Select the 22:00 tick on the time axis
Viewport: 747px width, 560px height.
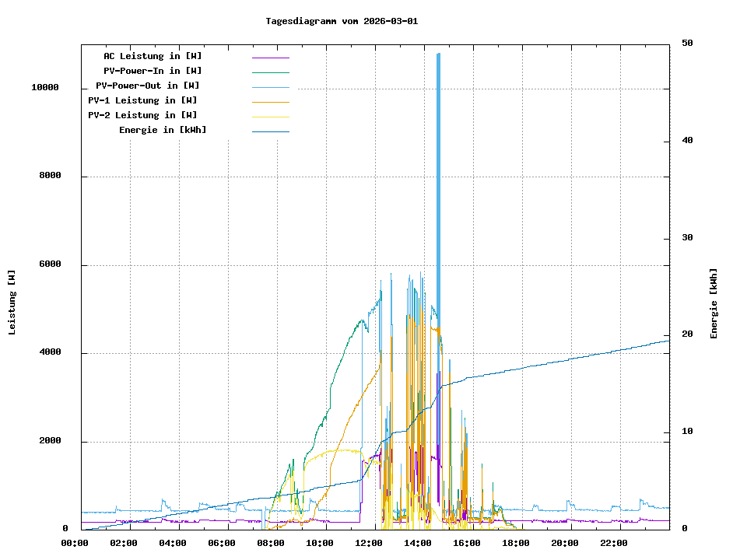point(614,543)
